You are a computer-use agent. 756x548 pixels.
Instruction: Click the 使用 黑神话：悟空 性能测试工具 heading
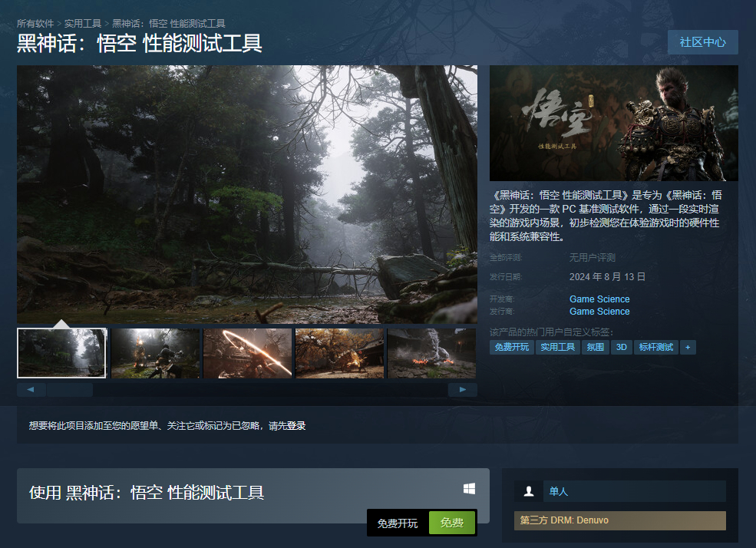tap(147, 493)
